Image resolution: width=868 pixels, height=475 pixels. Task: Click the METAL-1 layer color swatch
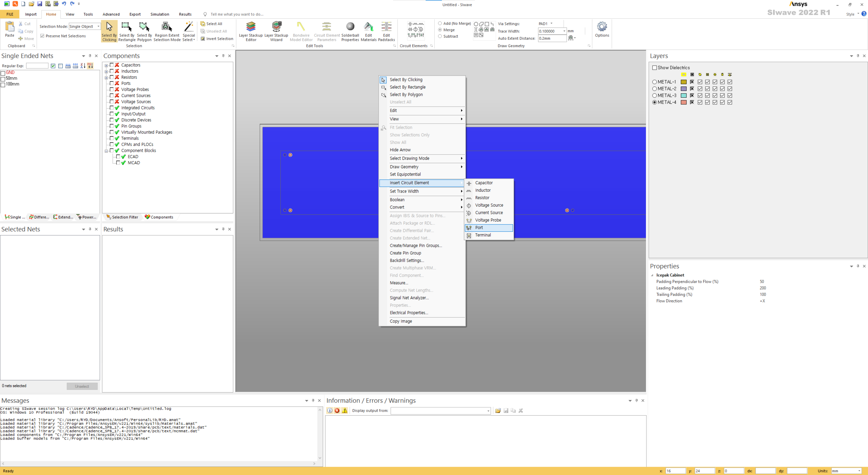pos(683,82)
